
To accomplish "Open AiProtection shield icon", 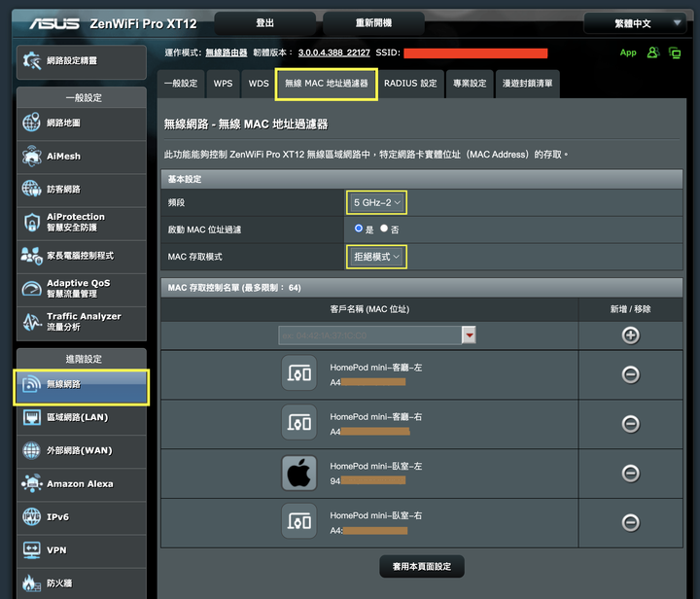I will (32, 222).
